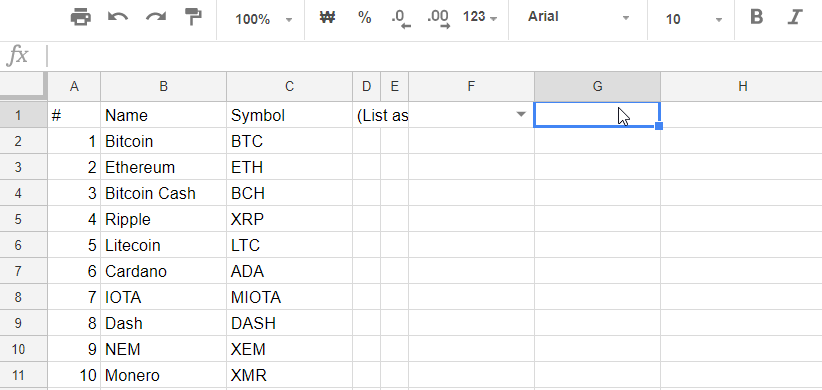Select the 'DASH' symbol cell

point(289,323)
